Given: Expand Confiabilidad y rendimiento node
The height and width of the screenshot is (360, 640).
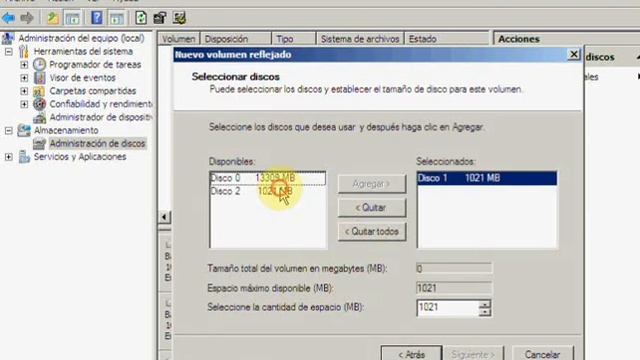Looking at the screenshot, I should 24,104.
